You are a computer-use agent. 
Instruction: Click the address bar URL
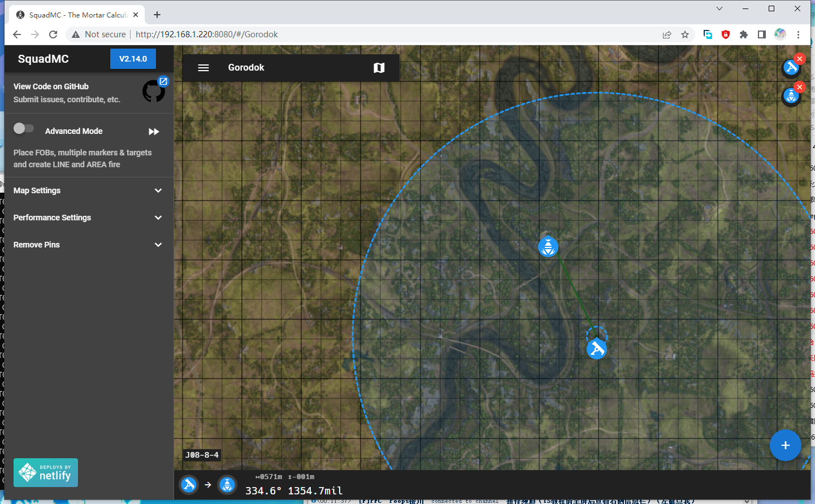[x=207, y=34]
